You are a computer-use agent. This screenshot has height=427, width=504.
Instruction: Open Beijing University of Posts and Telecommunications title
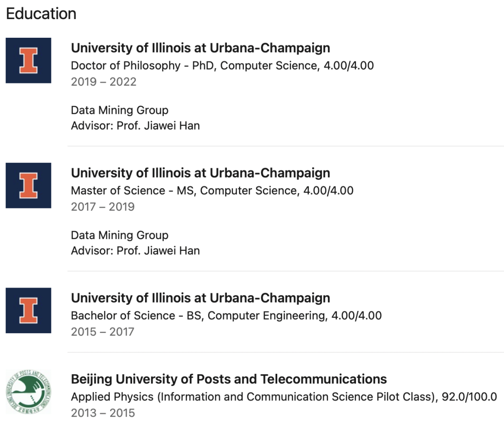click(229, 379)
